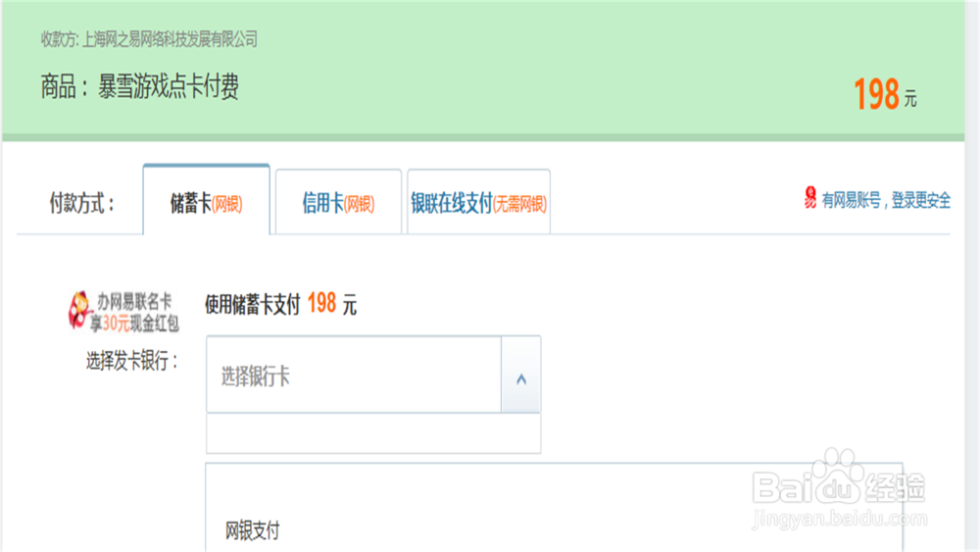Open the 办网易联名卡 30元 red packet promo
The width and height of the screenshot is (980, 552).
(123, 312)
